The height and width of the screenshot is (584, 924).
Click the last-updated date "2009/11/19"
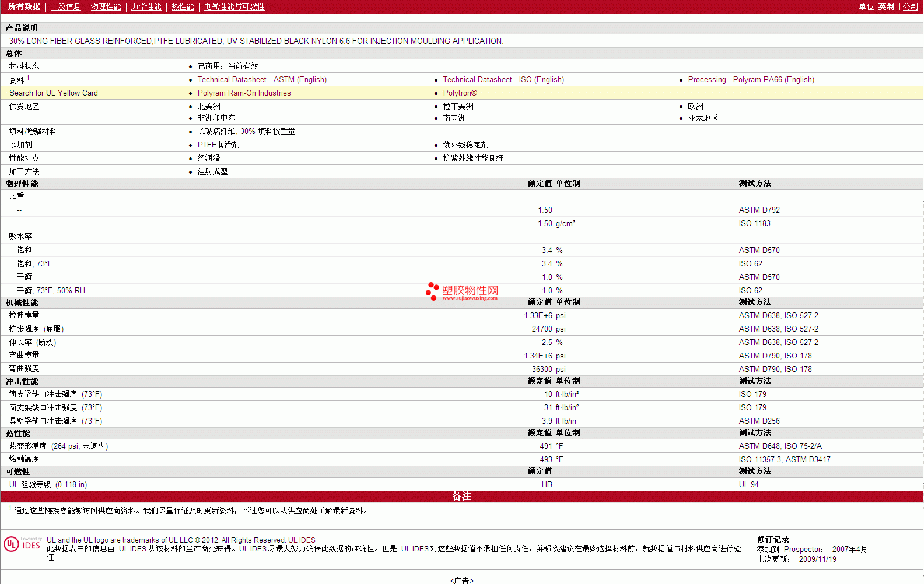click(818, 560)
